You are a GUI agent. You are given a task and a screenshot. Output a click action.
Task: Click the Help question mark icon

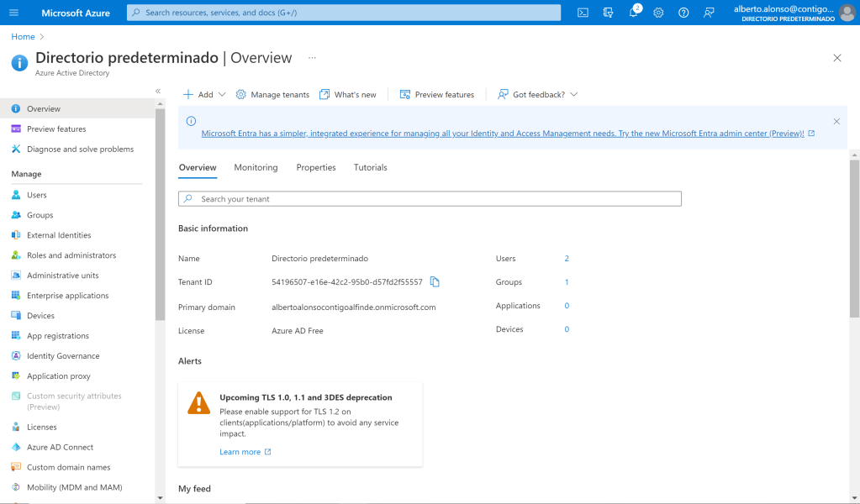683,13
